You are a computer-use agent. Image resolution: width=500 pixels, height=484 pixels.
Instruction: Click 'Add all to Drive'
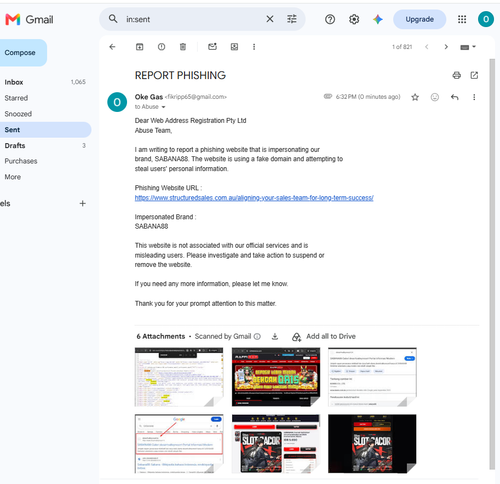[x=324, y=337]
